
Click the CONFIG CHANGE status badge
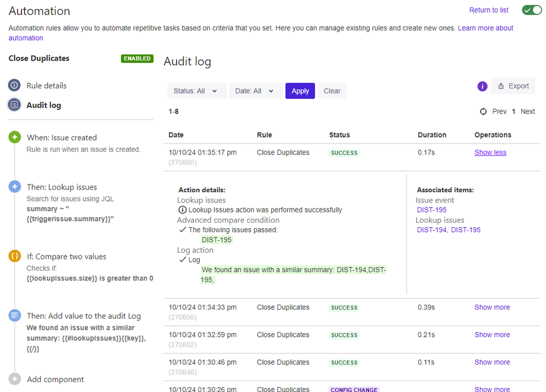click(354, 389)
